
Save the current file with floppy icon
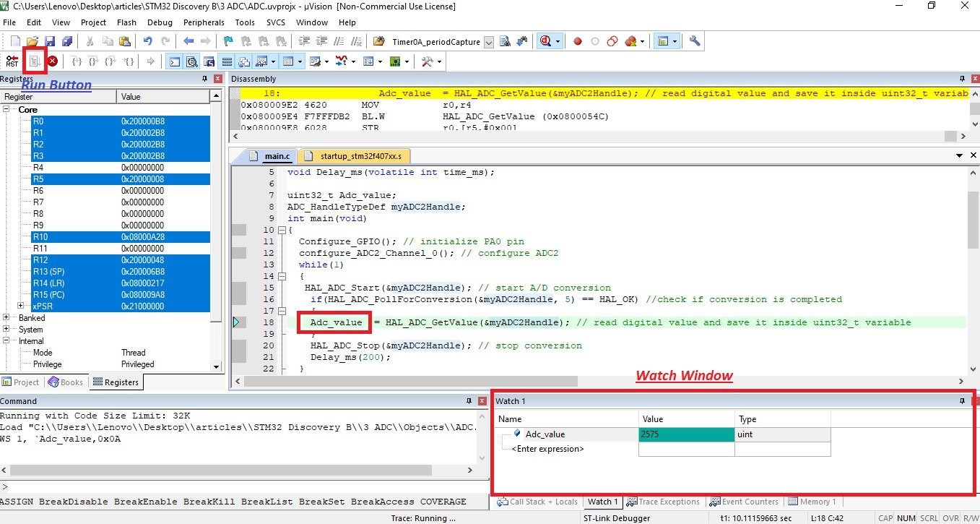(50, 41)
